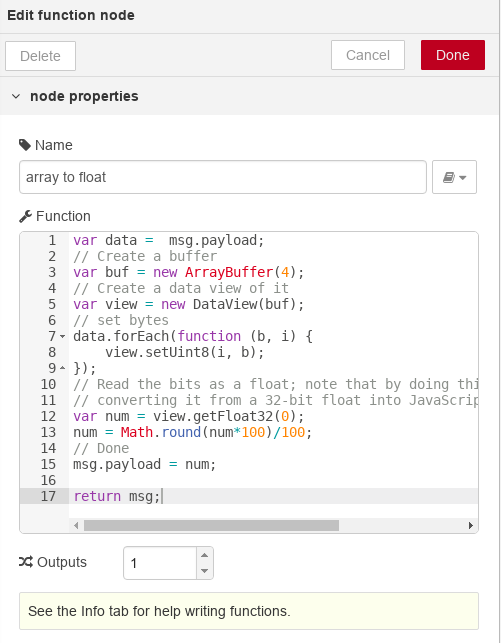Open the library book icon dropdown
This screenshot has width=501, height=643.
(x=454, y=177)
